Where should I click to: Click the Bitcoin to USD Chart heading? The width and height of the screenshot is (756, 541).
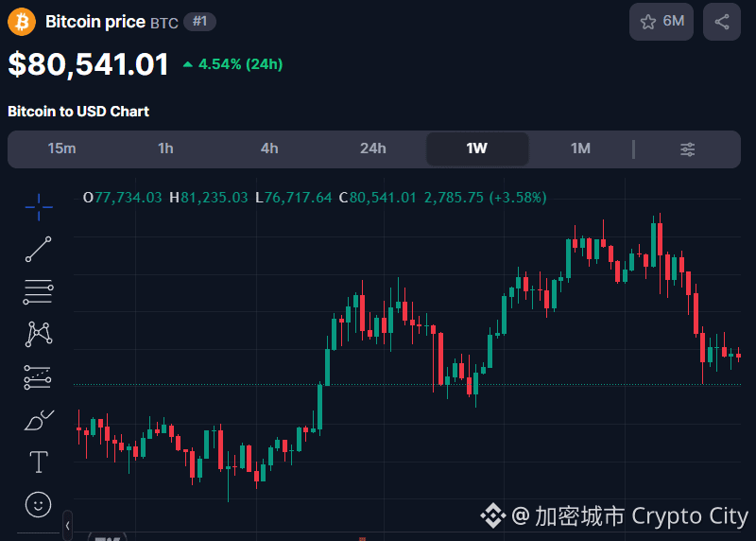point(78,112)
